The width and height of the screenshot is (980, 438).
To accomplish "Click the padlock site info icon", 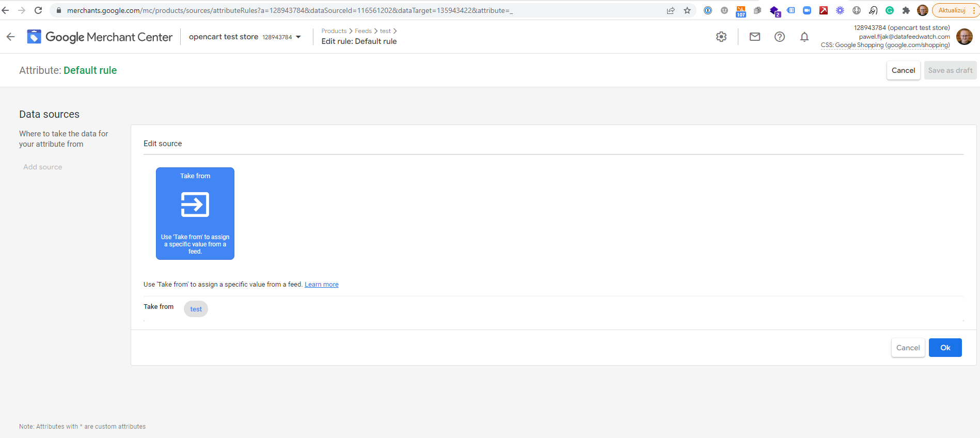I will 59,10.
